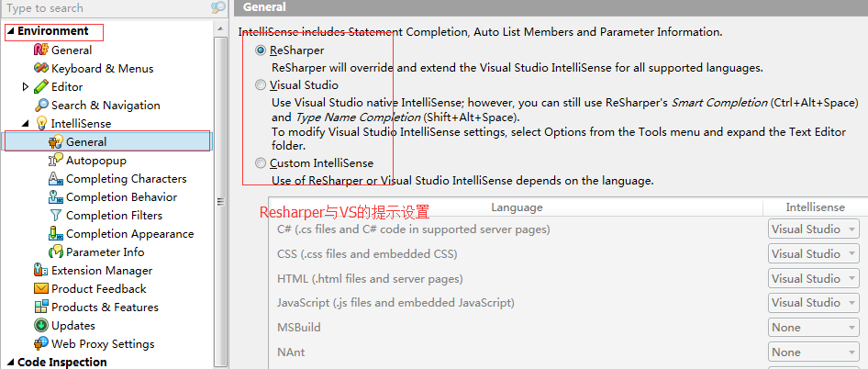Viewport: 868px width, 369px height.
Task: Collapse the Code Inspection section
Action: tap(11, 363)
